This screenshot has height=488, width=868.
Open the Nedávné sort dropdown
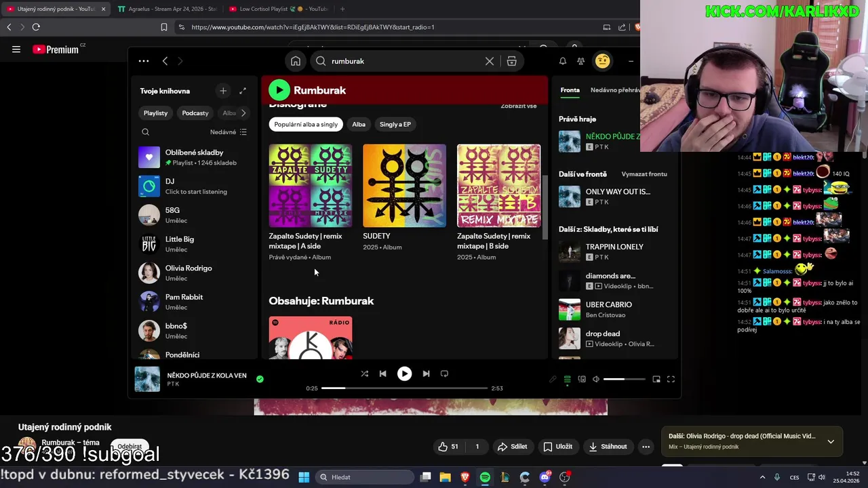229,132
